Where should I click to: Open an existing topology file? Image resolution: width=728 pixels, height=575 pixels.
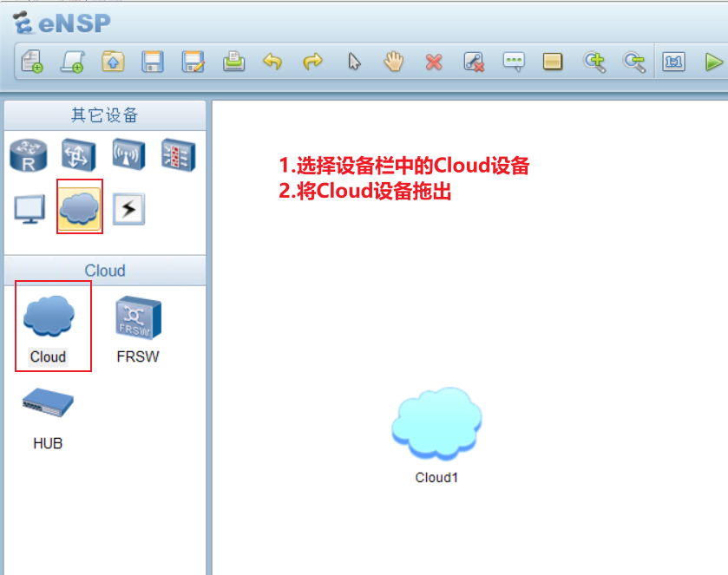click(113, 62)
